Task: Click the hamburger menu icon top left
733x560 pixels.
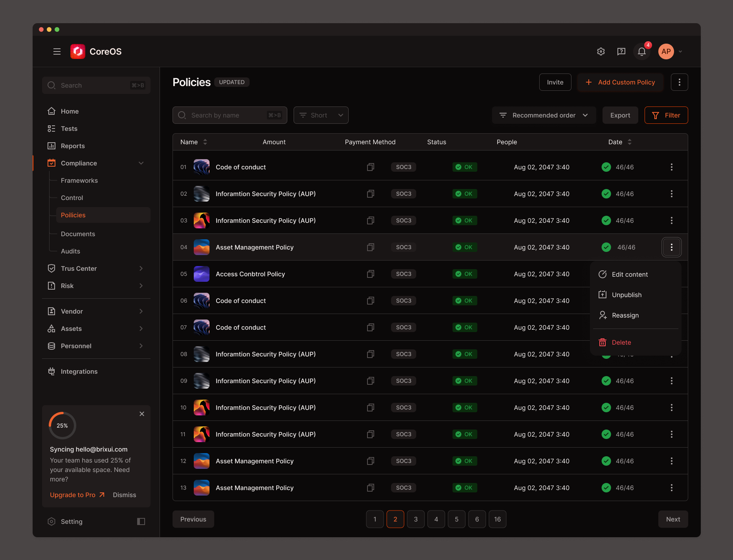Action: click(57, 51)
